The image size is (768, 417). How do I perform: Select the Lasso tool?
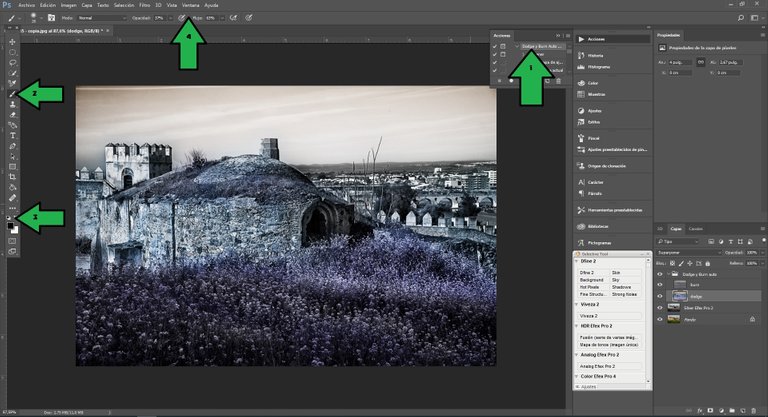coord(12,63)
